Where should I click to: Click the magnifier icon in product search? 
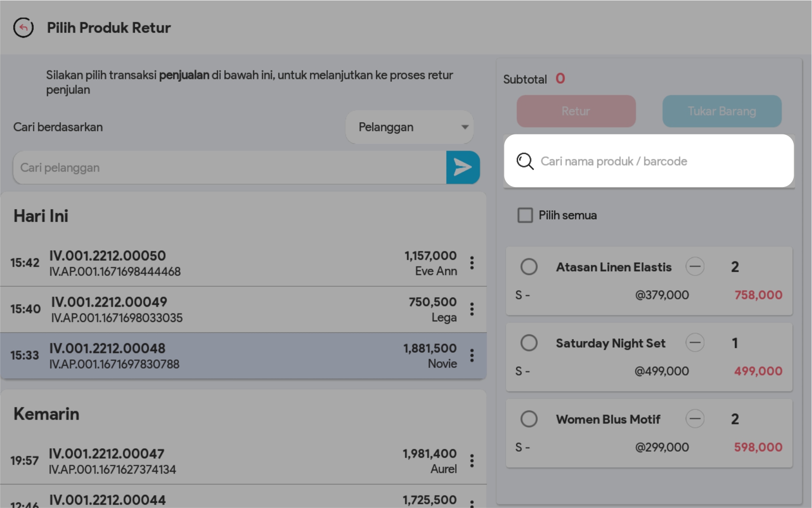pos(525,161)
